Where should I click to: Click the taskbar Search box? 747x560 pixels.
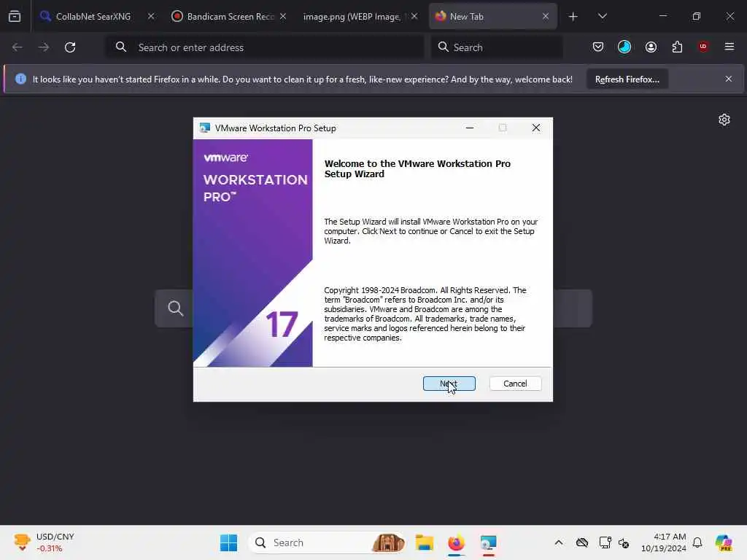[328, 542]
